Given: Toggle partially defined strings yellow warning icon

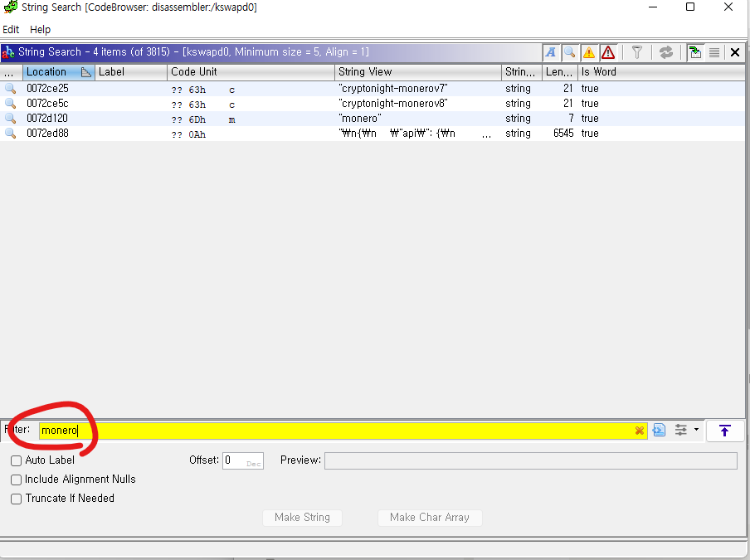Looking at the screenshot, I should point(589,52).
